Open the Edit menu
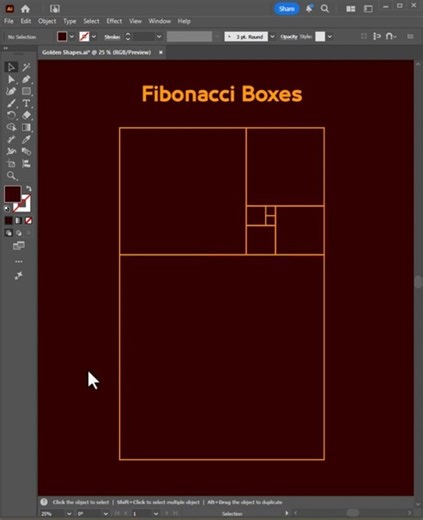423x520 pixels. coord(26,21)
